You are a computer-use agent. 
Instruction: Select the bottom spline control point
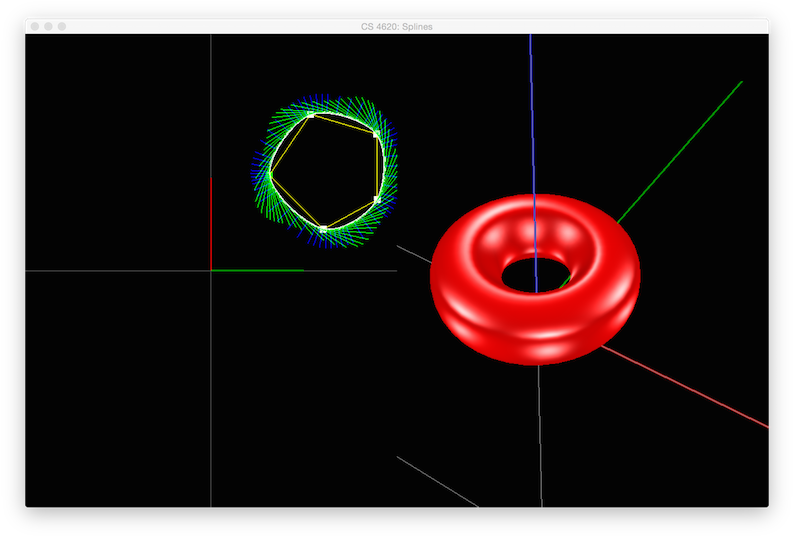coord(323,229)
